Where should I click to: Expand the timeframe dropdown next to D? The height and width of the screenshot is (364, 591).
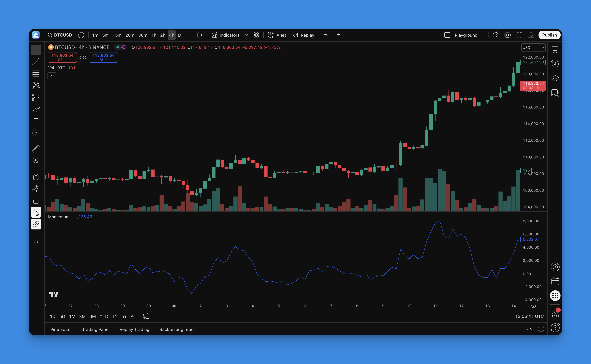(x=187, y=35)
